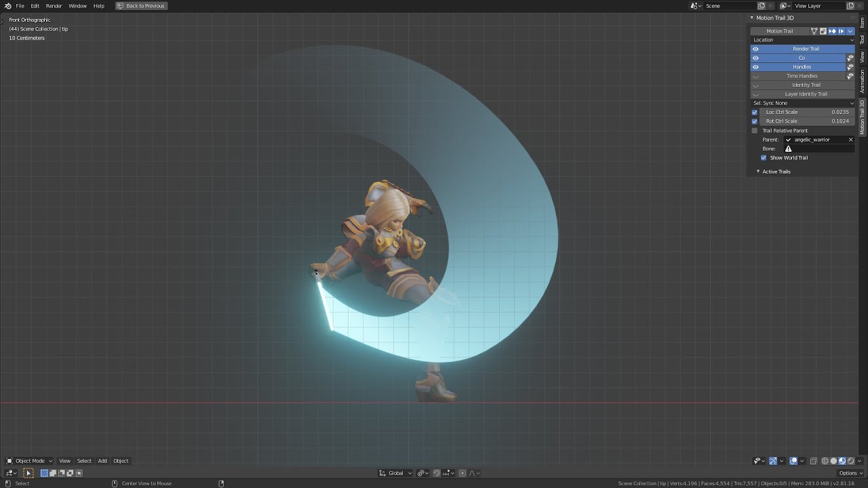
Task: Toggle proportional editing icon
Action: coord(463,473)
